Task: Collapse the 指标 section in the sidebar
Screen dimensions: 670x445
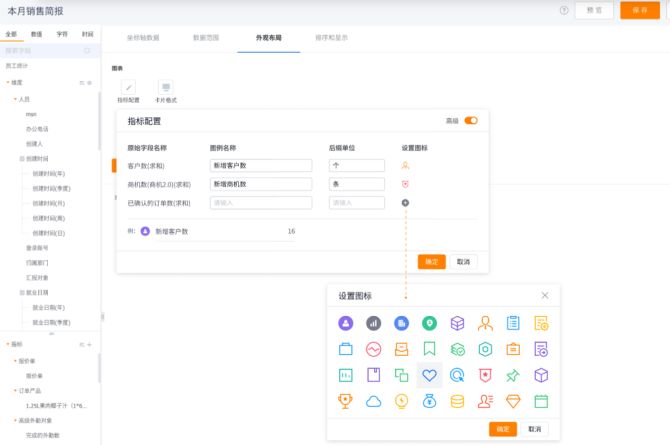Action: point(8,344)
